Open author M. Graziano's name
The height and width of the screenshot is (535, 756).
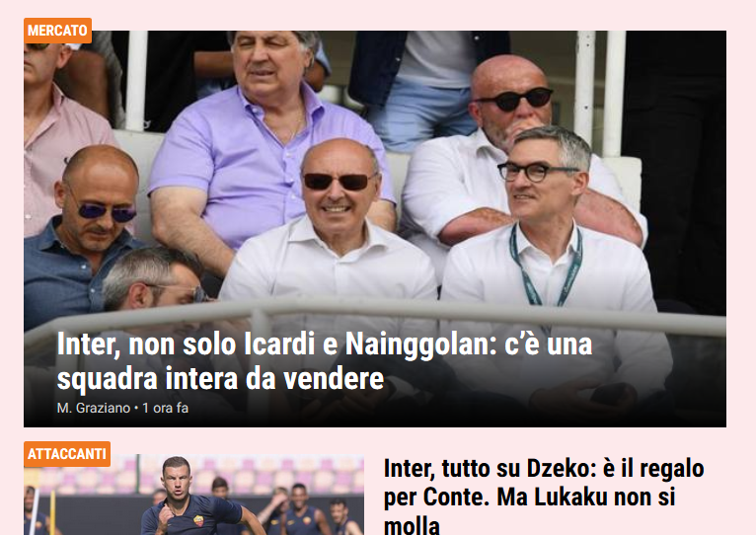[x=94, y=408]
